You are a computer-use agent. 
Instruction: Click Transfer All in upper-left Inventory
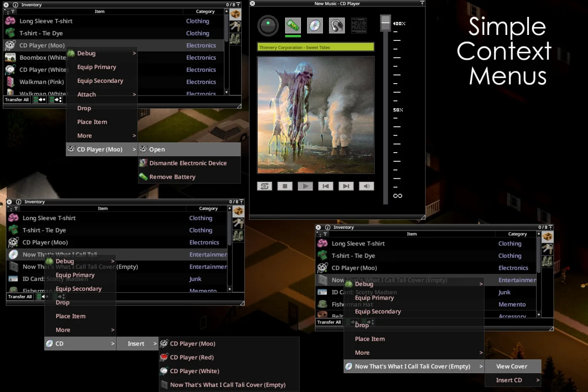17,100
